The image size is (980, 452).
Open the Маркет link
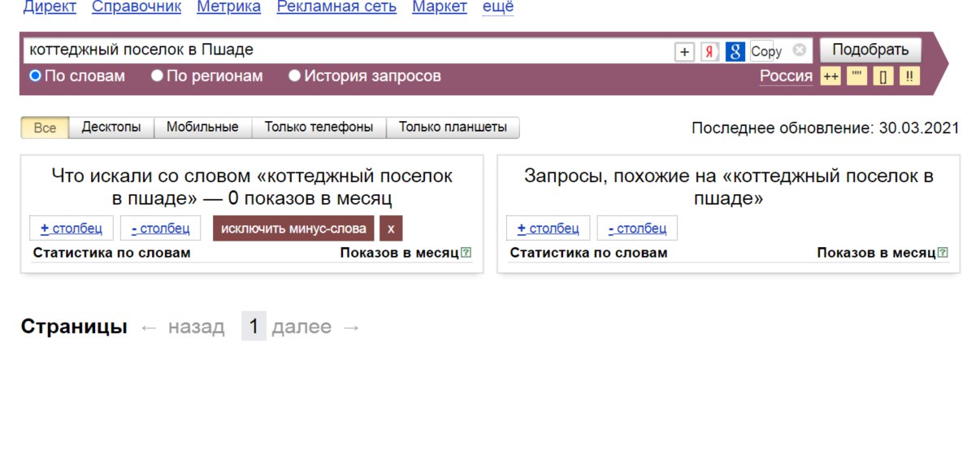point(440,7)
